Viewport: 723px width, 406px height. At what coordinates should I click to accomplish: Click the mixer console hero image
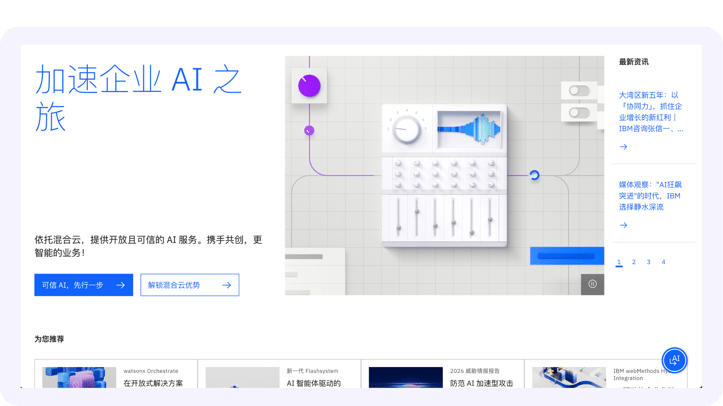[444, 176]
